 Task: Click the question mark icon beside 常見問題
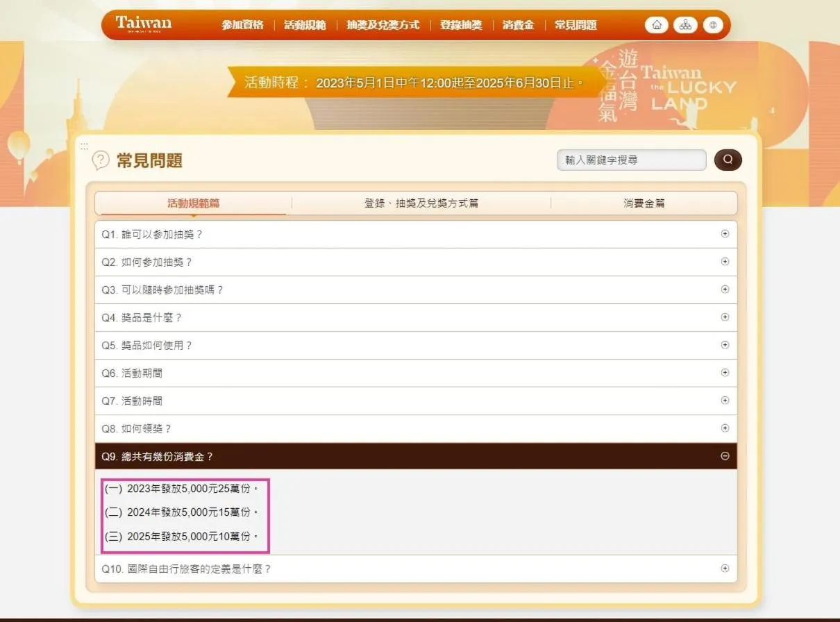coord(101,160)
